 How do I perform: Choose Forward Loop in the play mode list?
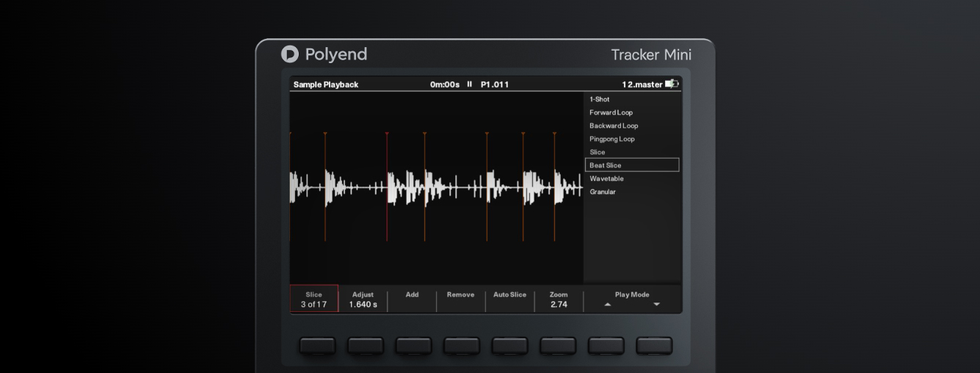pyautogui.click(x=611, y=112)
